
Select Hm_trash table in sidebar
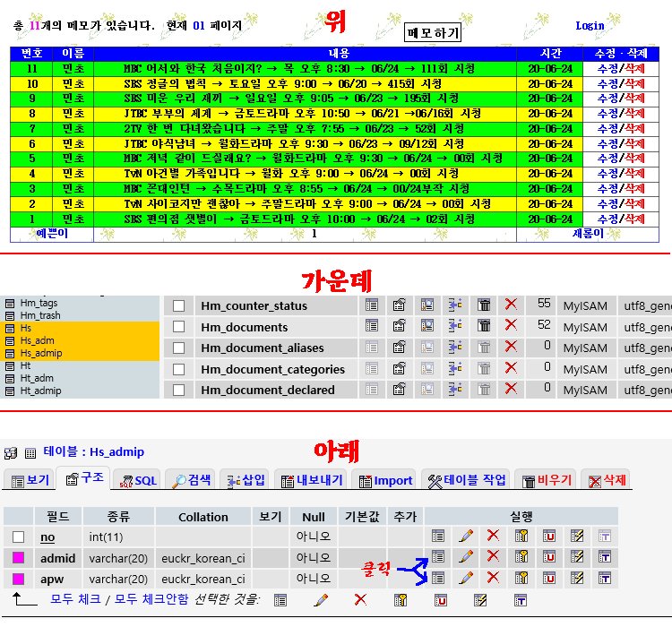[x=40, y=315]
